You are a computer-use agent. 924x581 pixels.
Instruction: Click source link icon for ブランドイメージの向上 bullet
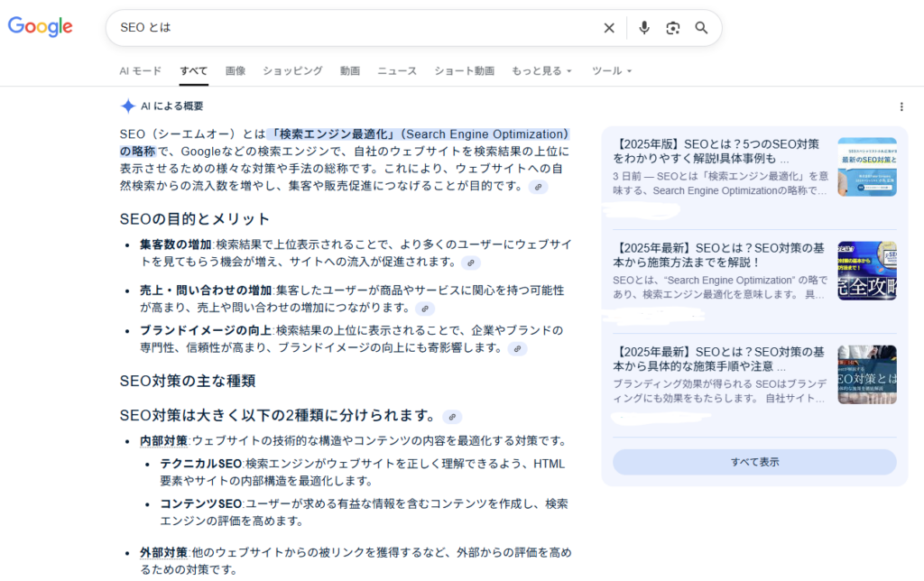(517, 348)
